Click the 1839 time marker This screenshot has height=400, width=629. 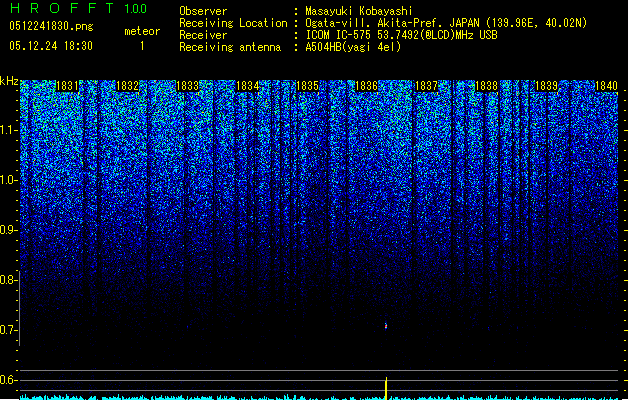point(546,86)
